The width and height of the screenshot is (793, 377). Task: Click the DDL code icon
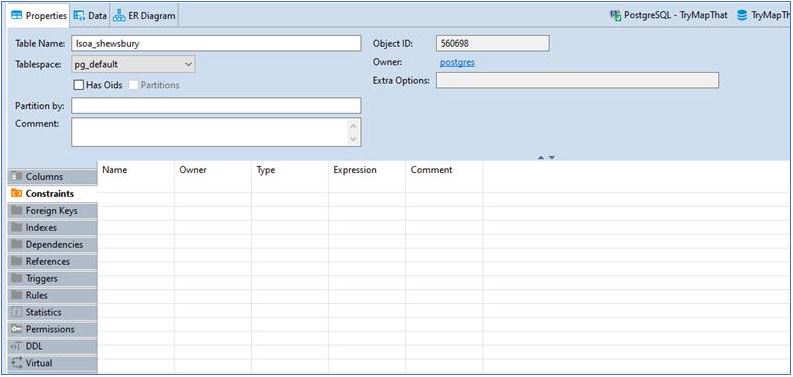(x=17, y=346)
